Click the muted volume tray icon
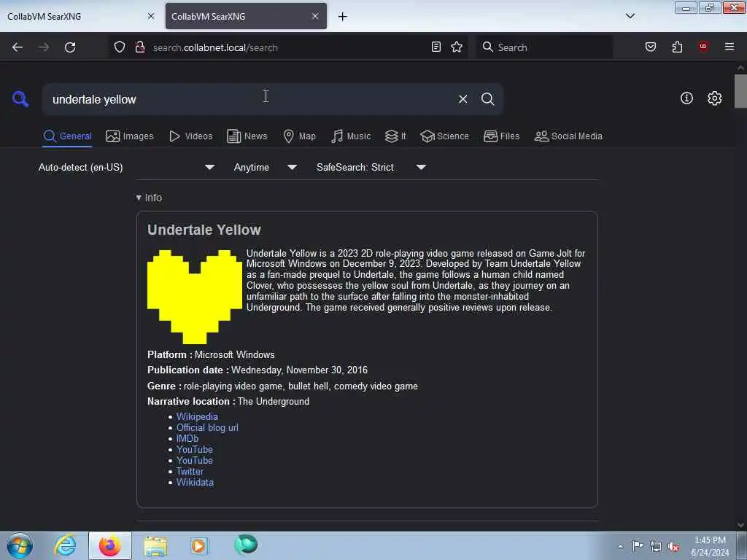 click(673, 547)
